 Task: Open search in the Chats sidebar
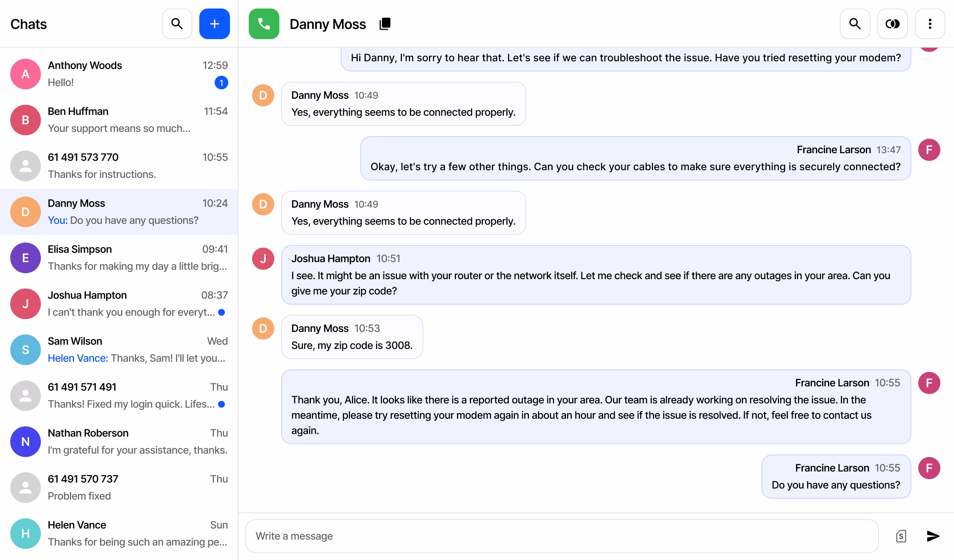[x=177, y=24]
